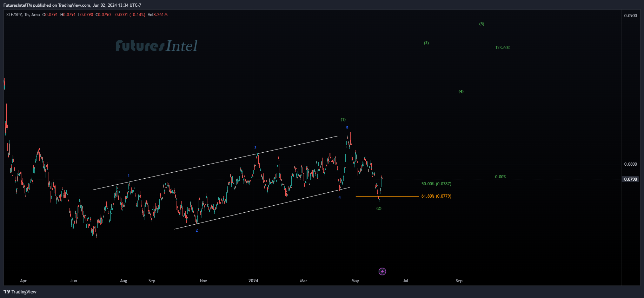This screenshot has height=298, width=644.
Task: Click the change value −0.0001 (−0.14%)
Action: coord(129,15)
